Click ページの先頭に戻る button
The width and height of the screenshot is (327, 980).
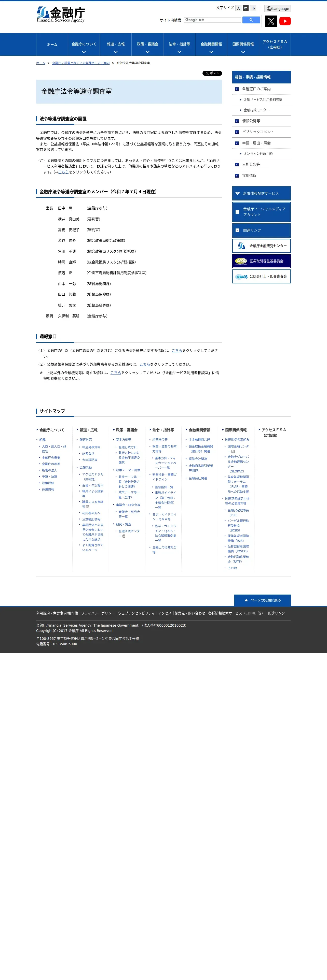pyautogui.click(x=262, y=600)
